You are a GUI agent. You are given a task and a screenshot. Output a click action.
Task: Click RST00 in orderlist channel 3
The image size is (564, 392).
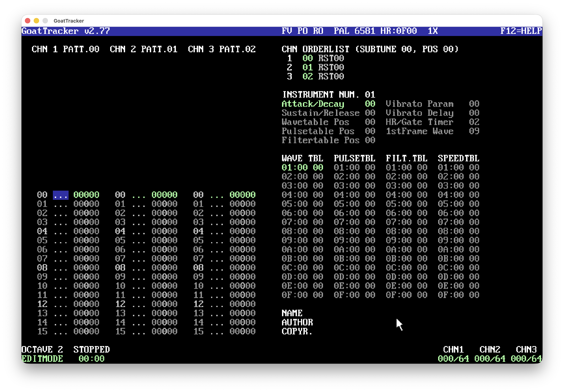[x=331, y=77]
